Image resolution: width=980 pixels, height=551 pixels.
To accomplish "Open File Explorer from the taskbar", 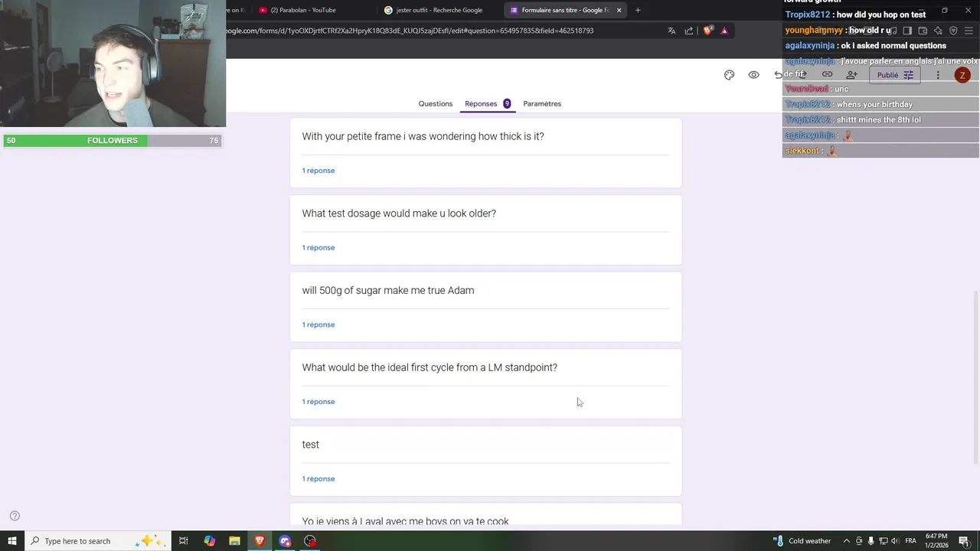I will point(235,541).
